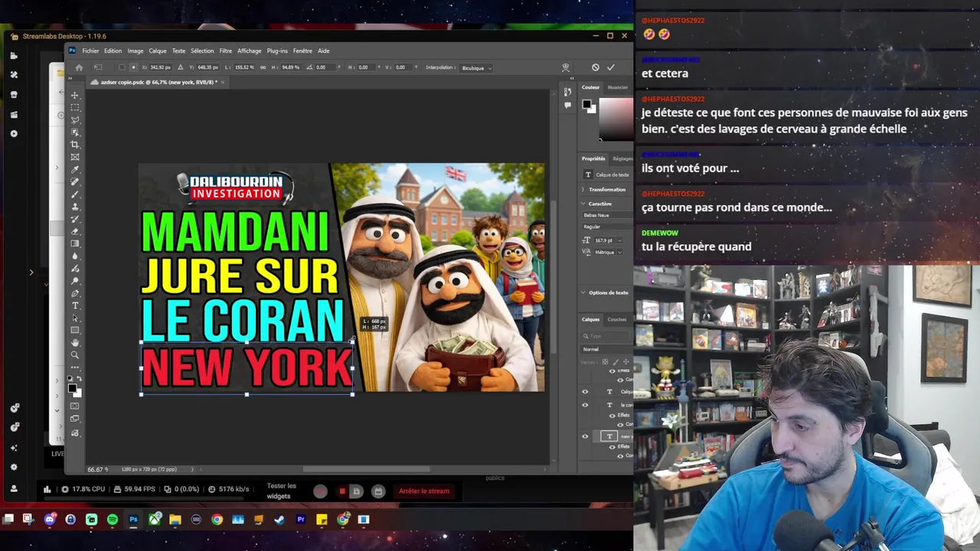Select the History Brush tool

click(75, 219)
